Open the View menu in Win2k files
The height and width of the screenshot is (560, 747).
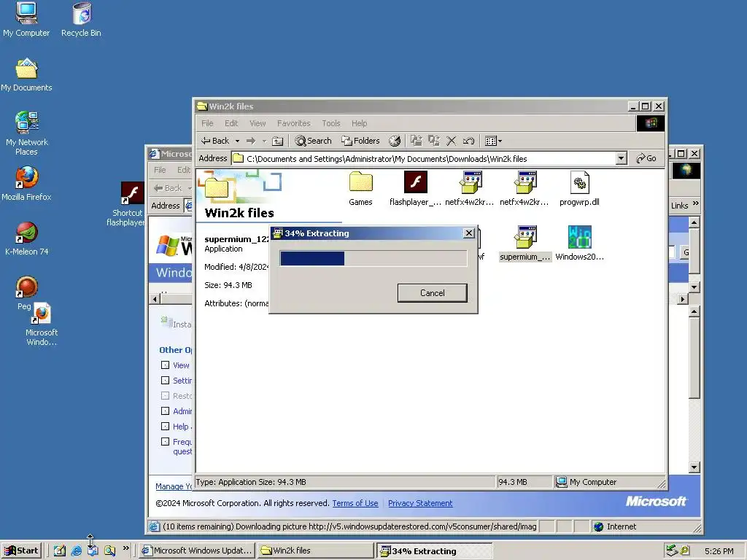click(258, 123)
